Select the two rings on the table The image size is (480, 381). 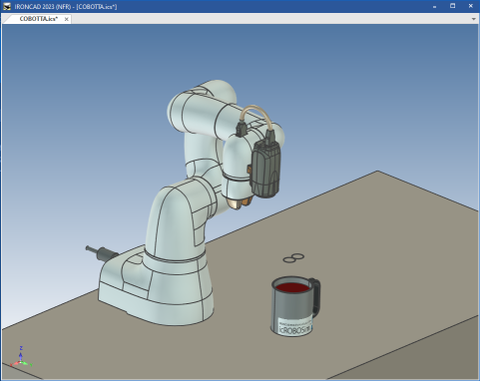pos(293,258)
